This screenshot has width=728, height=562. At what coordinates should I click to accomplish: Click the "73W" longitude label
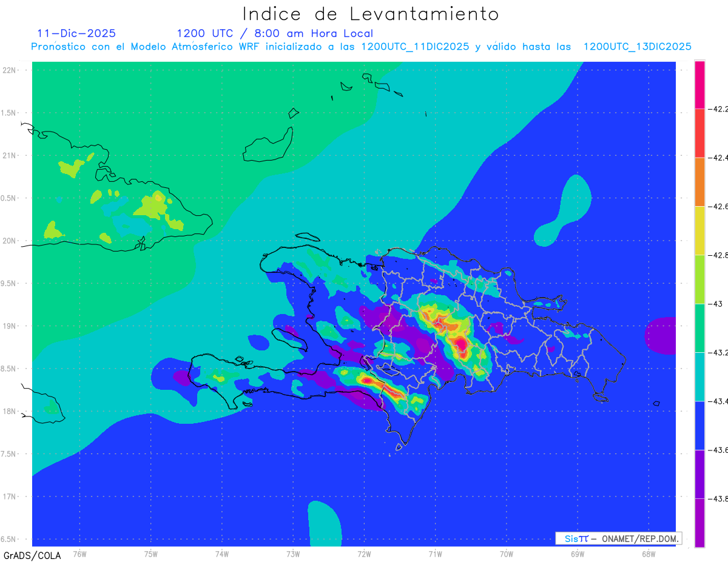tap(293, 554)
